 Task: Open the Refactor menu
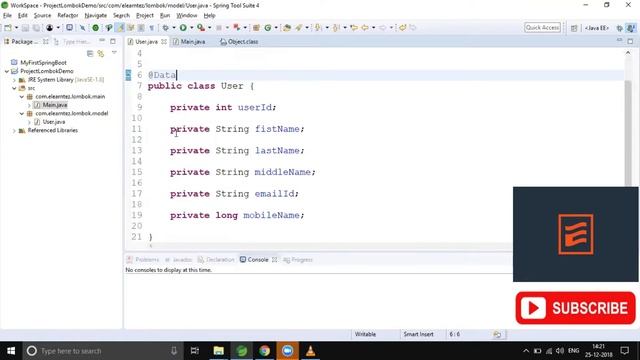(68, 16)
